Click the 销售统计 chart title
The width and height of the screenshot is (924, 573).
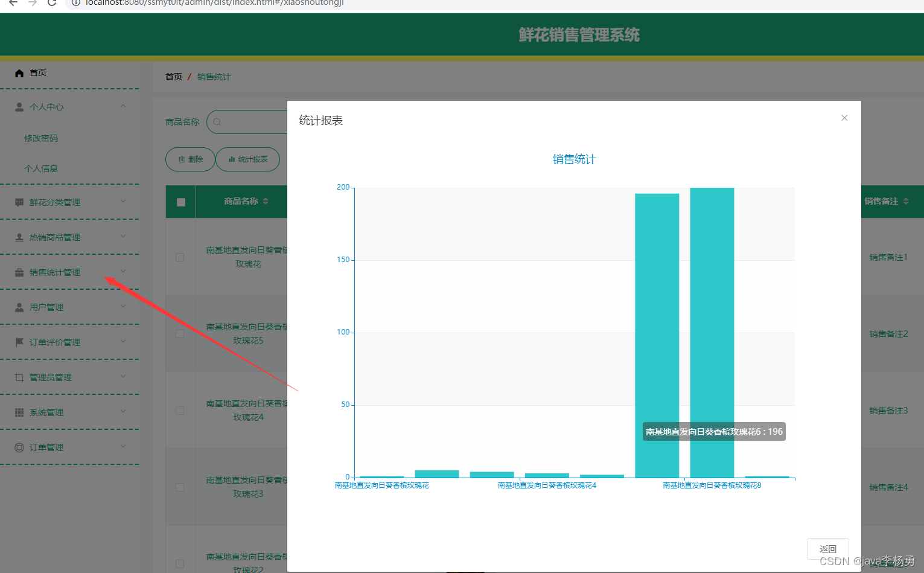point(575,159)
